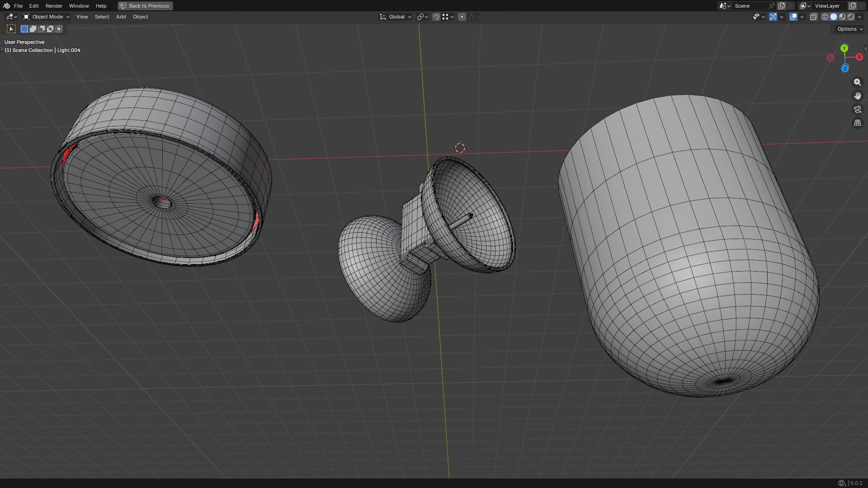Open the Object menu
The image size is (868, 488).
point(140,17)
